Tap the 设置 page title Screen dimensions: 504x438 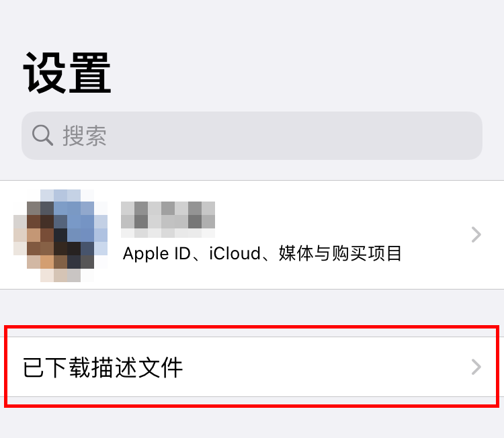(x=67, y=73)
